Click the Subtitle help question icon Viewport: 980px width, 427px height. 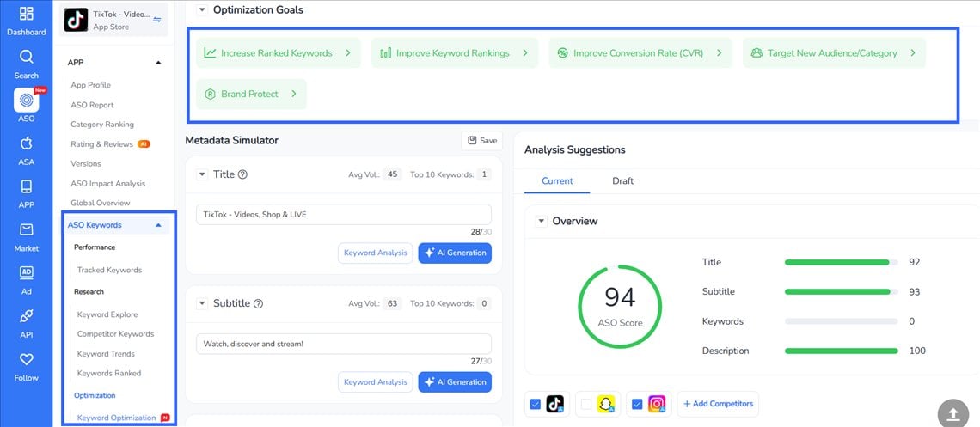pos(258,303)
